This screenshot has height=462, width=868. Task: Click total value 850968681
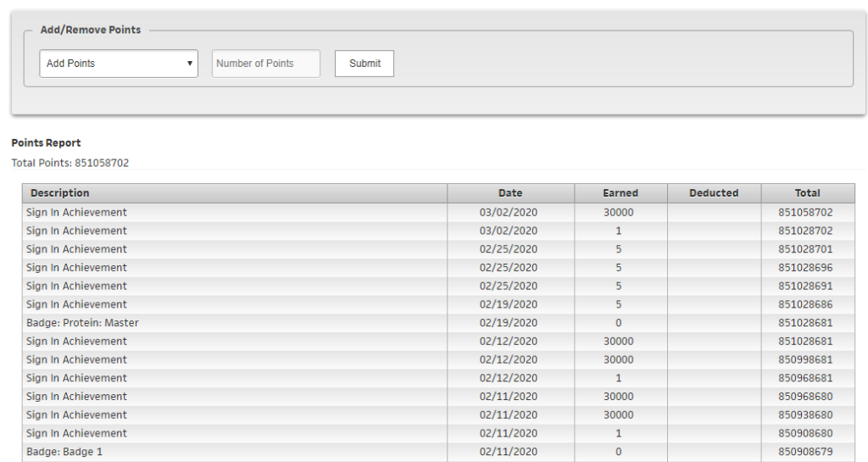point(805,378)
